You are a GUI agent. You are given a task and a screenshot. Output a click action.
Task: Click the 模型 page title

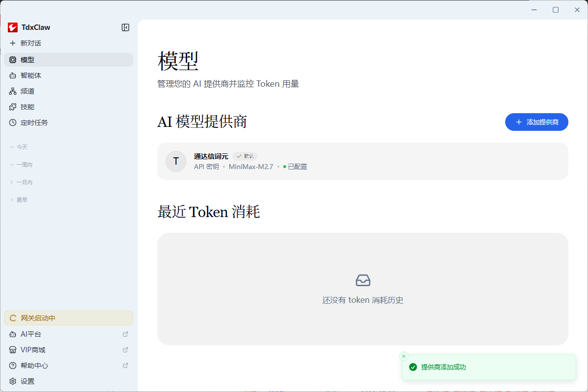click(x=178, y=62)
